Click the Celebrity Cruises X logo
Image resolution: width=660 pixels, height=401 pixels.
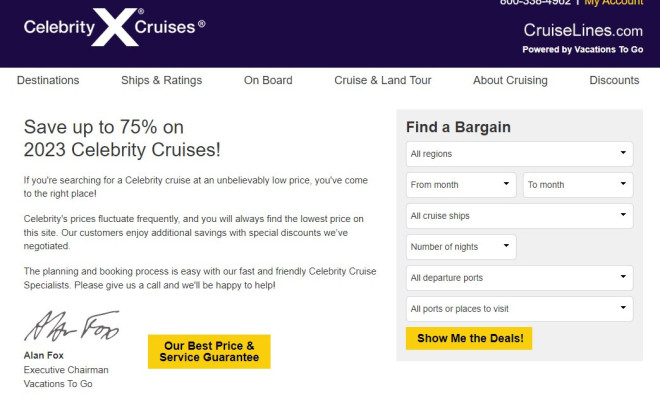pos(114,27)
